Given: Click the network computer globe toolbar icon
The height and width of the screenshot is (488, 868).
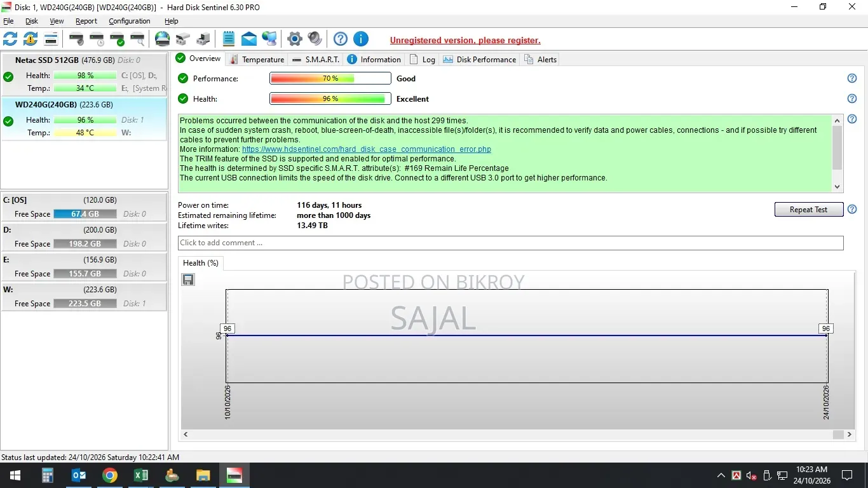Looking at the screenshot, I should [269, 39].
